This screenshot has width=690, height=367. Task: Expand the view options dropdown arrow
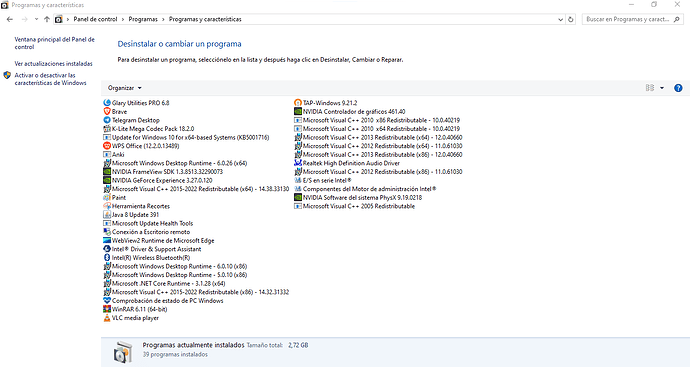point(662,88)
